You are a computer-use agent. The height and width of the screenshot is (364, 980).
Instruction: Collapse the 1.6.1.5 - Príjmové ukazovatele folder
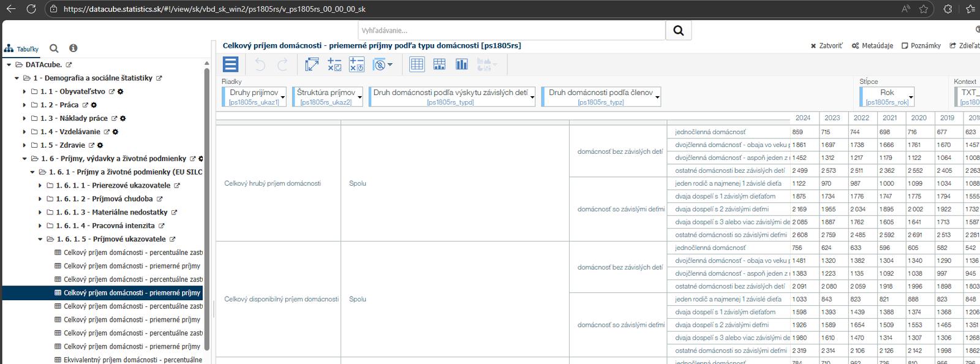40,239
